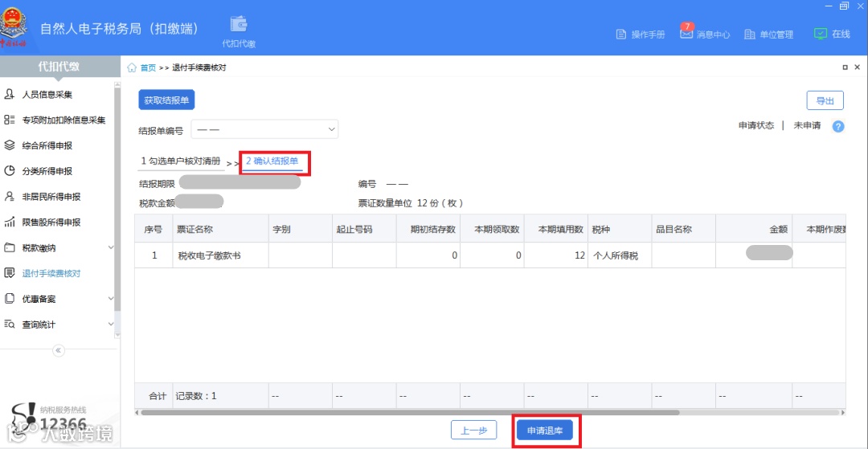868x449 pixels.
Task: Click the 非居民所得申报 person icon
Action: click(x=9, y=196)
